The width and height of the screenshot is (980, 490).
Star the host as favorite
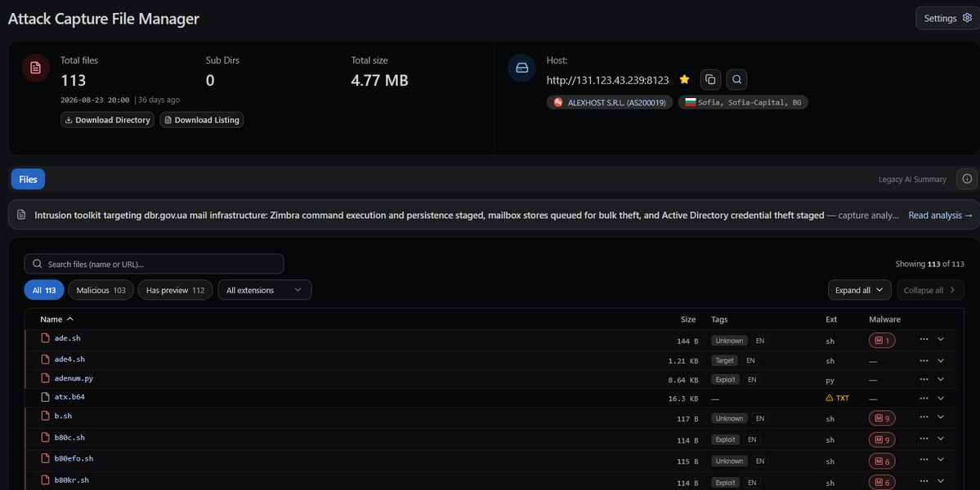coord(684,80)
